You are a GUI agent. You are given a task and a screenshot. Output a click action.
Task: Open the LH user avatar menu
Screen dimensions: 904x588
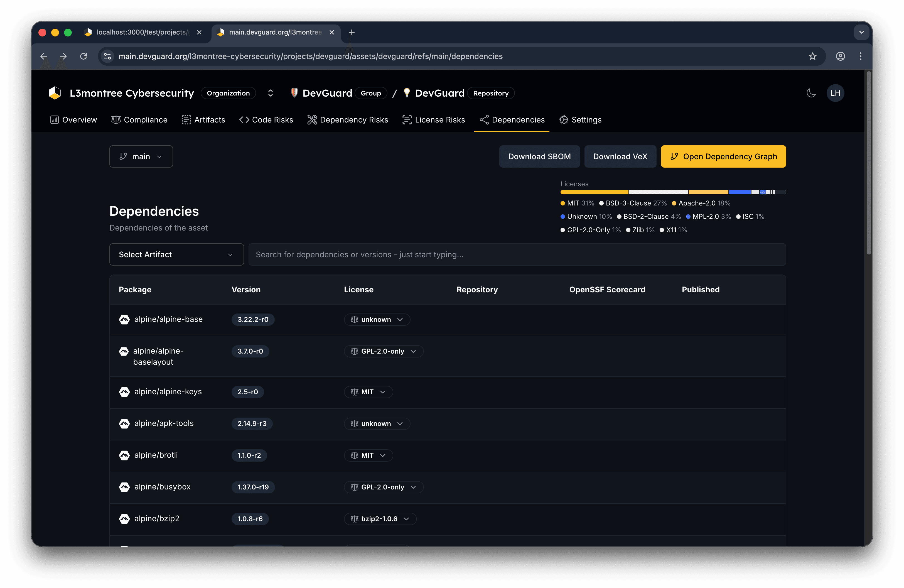(835, 93)
